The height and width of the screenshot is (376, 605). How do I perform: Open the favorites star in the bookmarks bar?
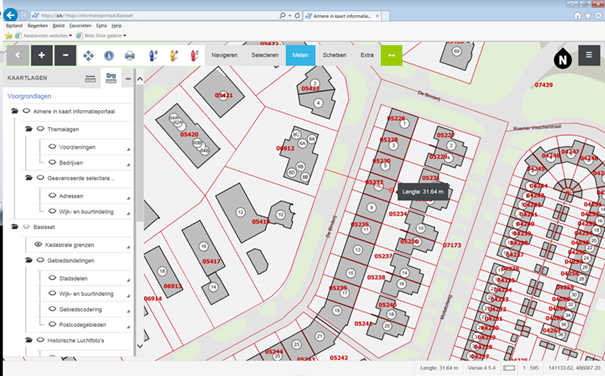pyautogui.click(x=8, y=36)
